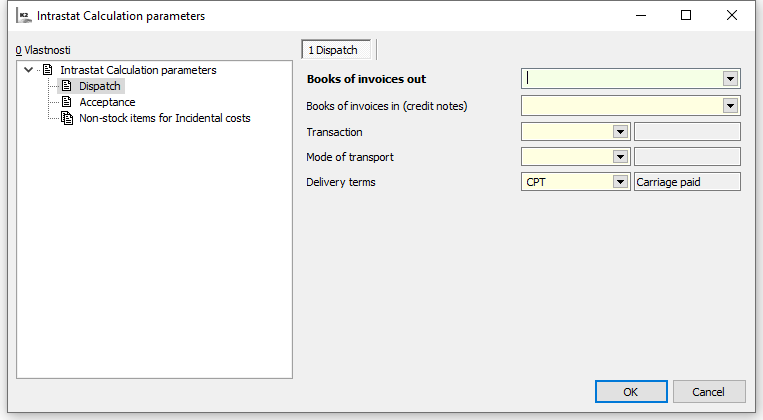Expand the Mode of transport dropdown arrow

coord(620,156)
